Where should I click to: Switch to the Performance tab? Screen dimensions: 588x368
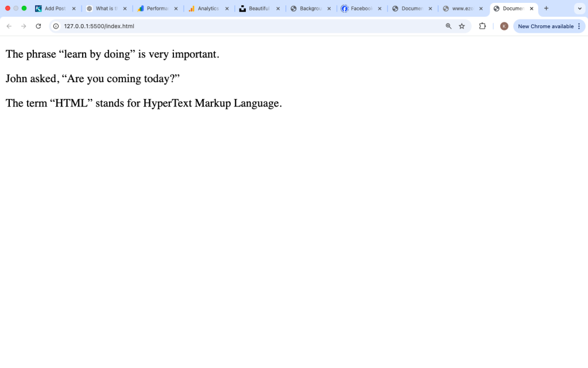(x=157, y=8)
